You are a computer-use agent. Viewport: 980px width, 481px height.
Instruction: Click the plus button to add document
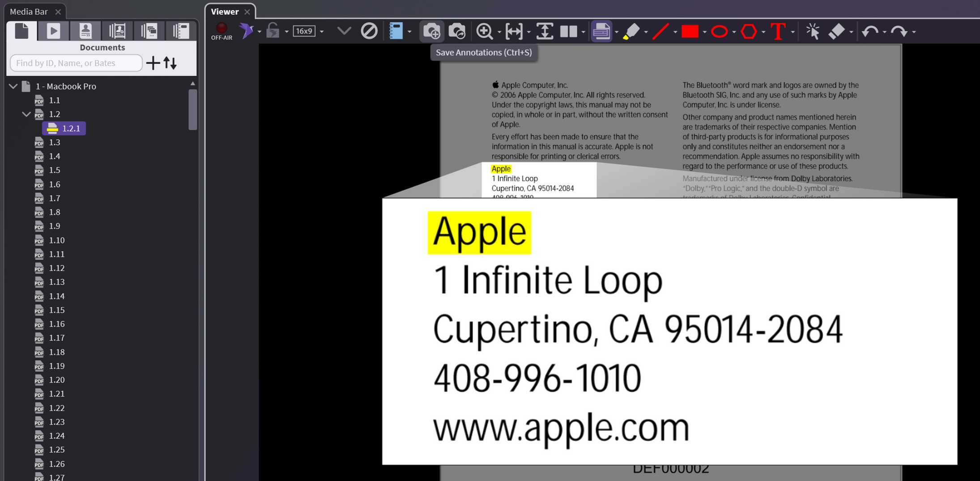pos(153,63)
